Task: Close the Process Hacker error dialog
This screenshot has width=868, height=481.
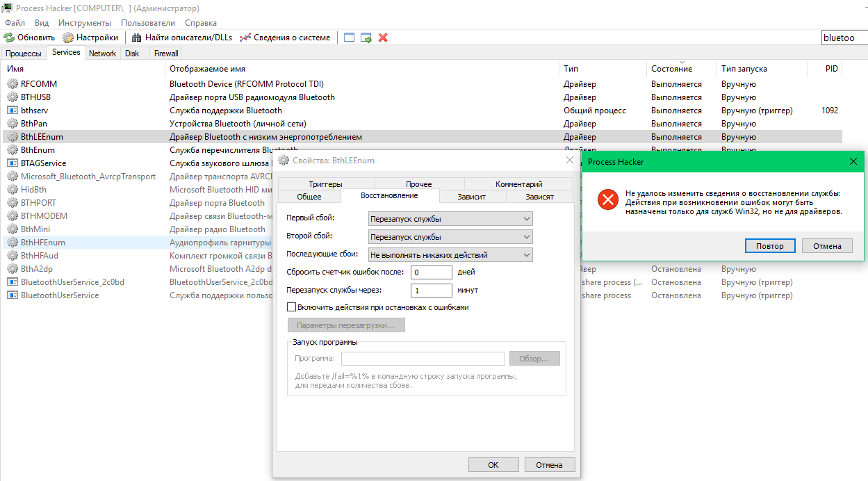Action: (x=853, y=161)
